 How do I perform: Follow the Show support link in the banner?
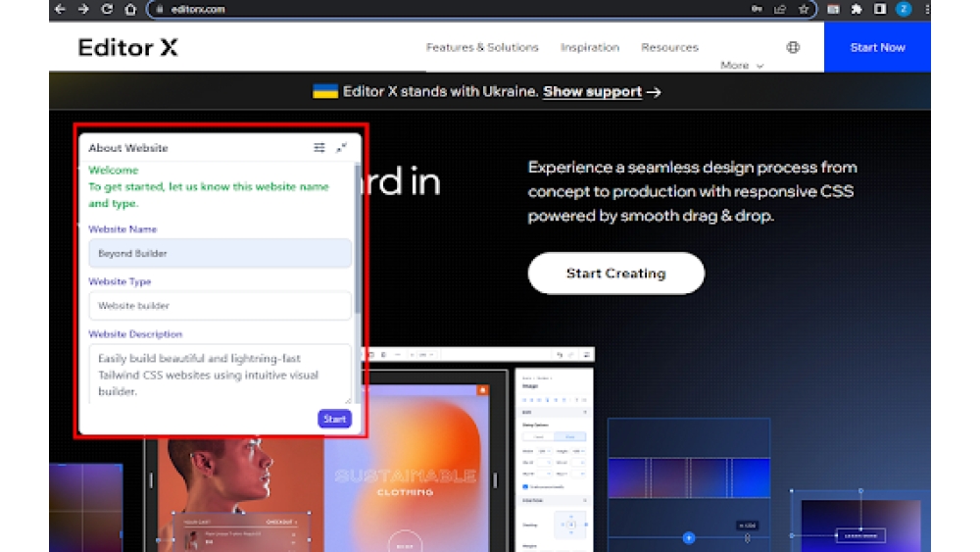(x=592, y=92)
